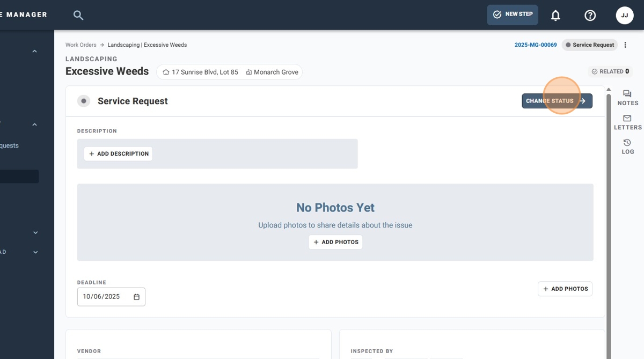
Task: Click the New Step button
Action: [513, 14]
